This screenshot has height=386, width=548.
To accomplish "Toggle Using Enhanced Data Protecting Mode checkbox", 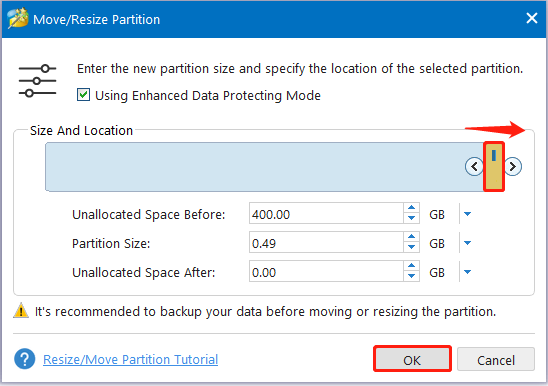I will pyautogui.click(x=83, y=95).
